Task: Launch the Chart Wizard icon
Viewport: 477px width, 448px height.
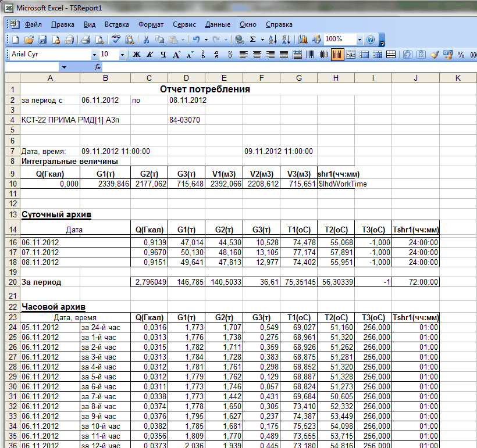Action: 302,40
